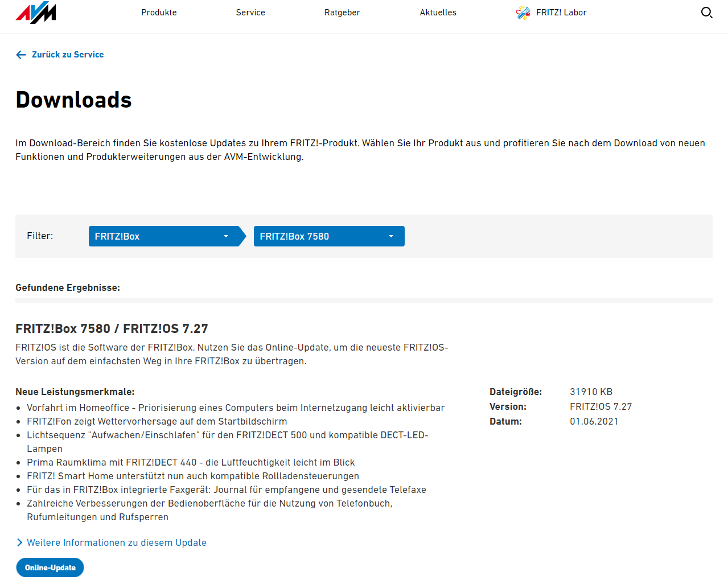Go back via Zurück zu Service link

click(68, 55)
